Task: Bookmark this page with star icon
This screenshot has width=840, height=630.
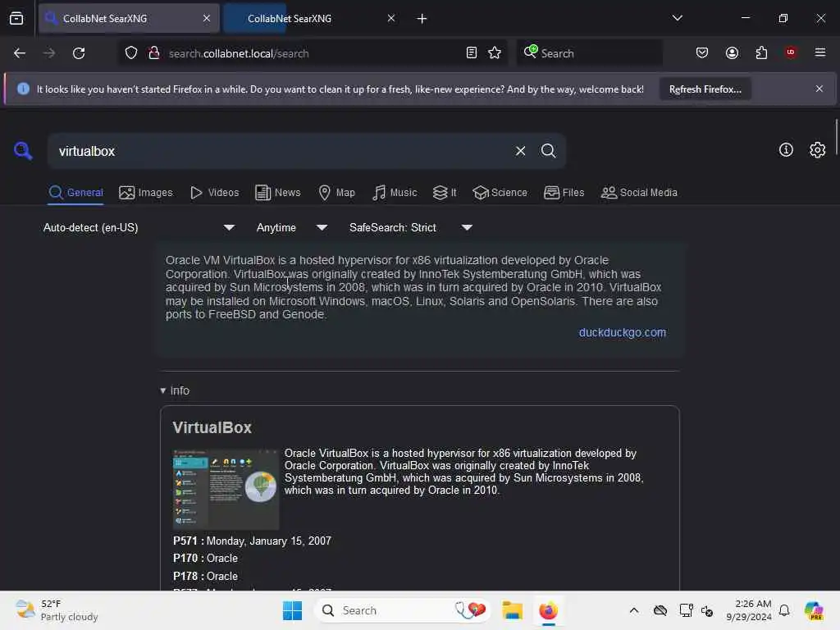Action: click(495, 53)
